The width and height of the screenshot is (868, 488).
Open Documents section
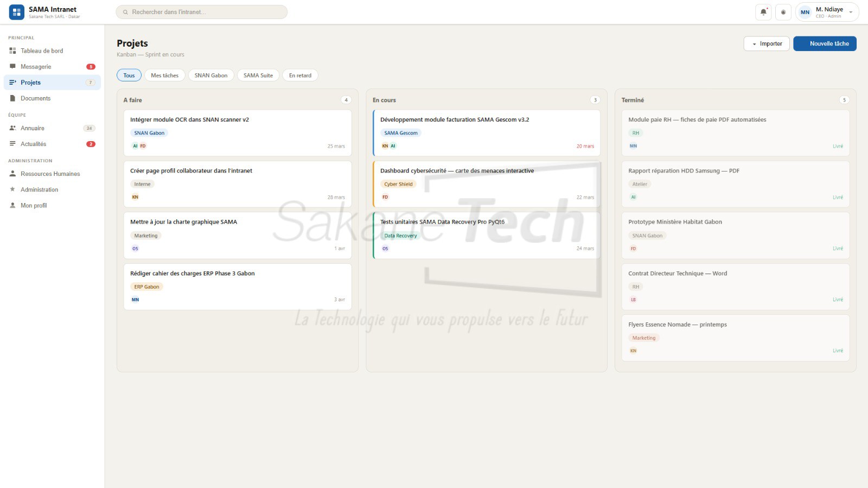pyautogui.click(x=52, y=98)
